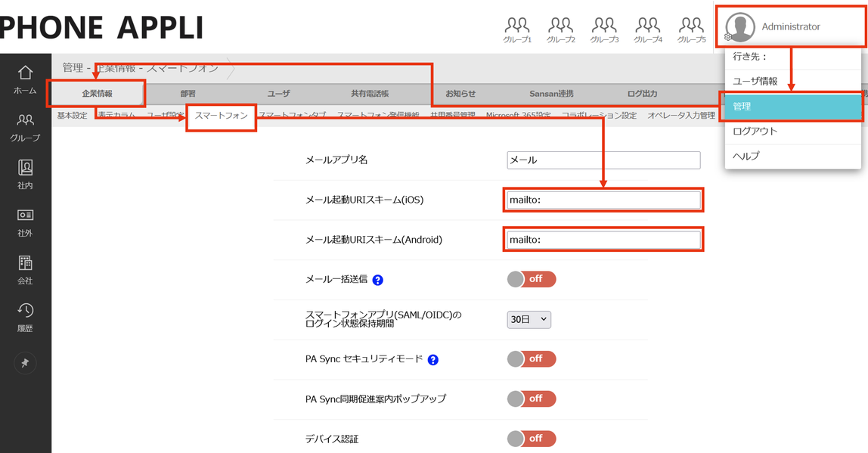This screenshot has height=453, width=868.
Task: Click the メールアプリ名 input field
Action: (603, 160)
